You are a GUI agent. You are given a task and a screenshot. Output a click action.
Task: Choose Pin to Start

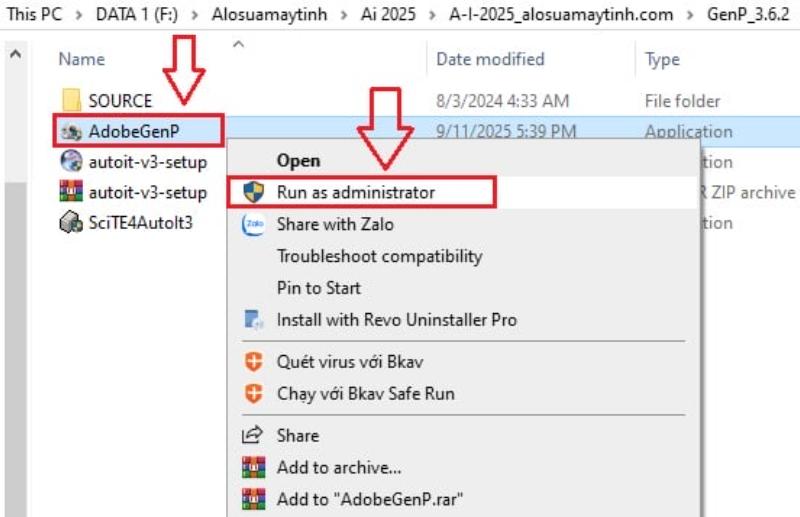(x=317, y=288)
